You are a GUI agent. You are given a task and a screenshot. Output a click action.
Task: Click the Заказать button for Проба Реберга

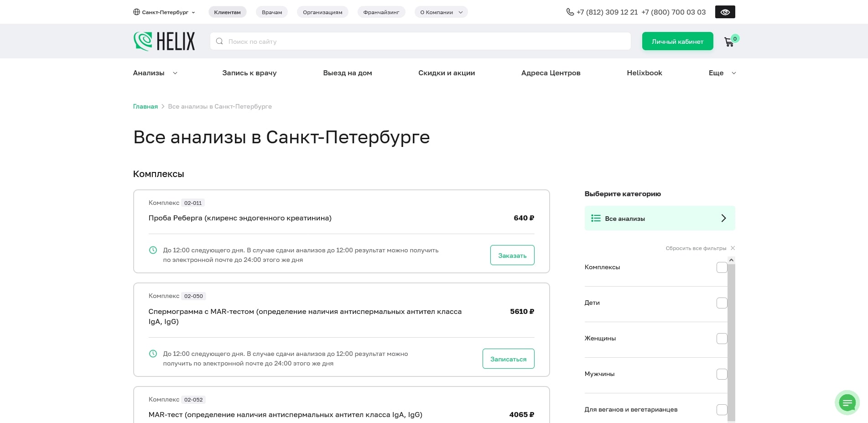click(x=512, y=255)
